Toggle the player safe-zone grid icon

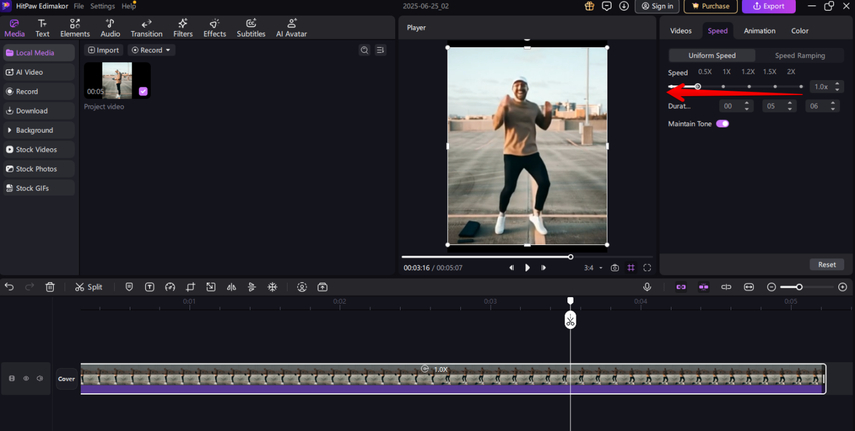pyautogui.click(x=631, y=268)
